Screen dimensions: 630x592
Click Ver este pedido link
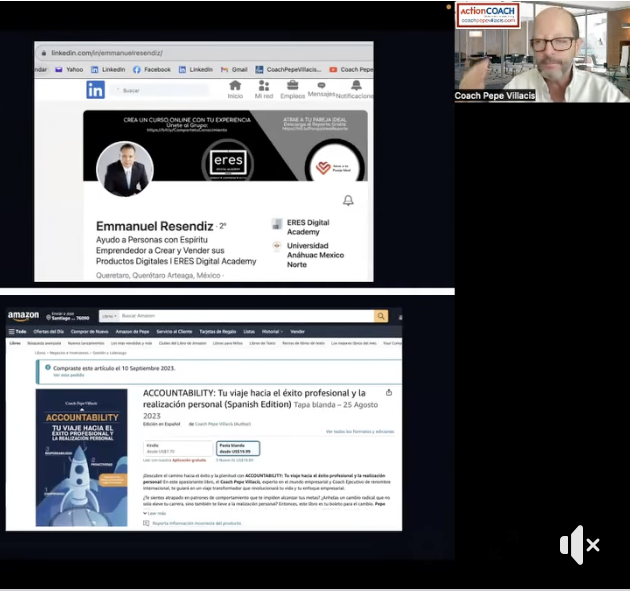(x=69, y=375)
